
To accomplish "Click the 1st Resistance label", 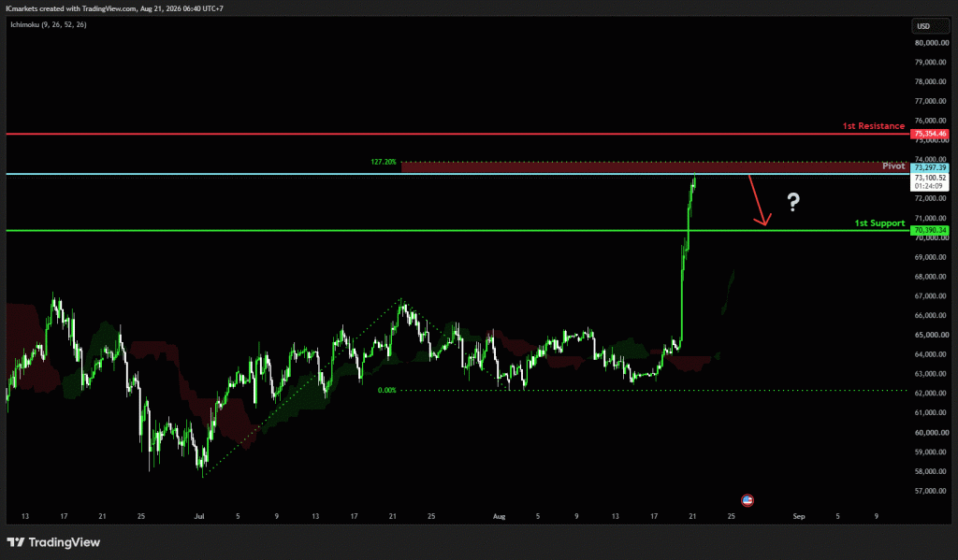I will [x=873, y=126].
